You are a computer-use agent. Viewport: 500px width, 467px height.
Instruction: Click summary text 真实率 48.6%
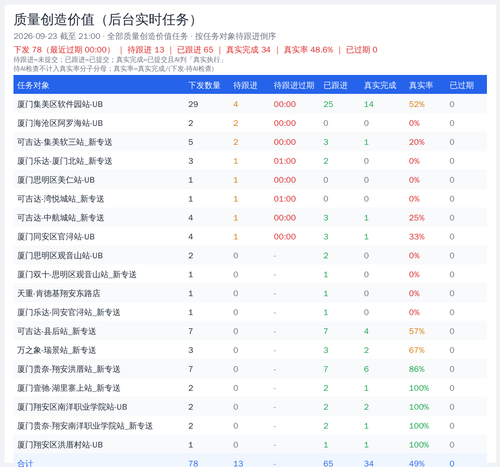[308, 50]
